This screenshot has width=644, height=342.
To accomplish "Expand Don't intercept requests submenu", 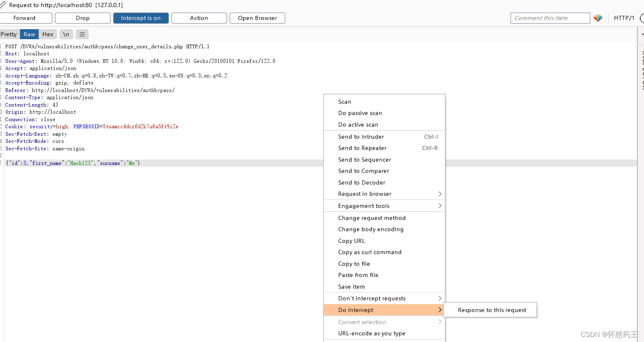I will click(x=384, y=298).
